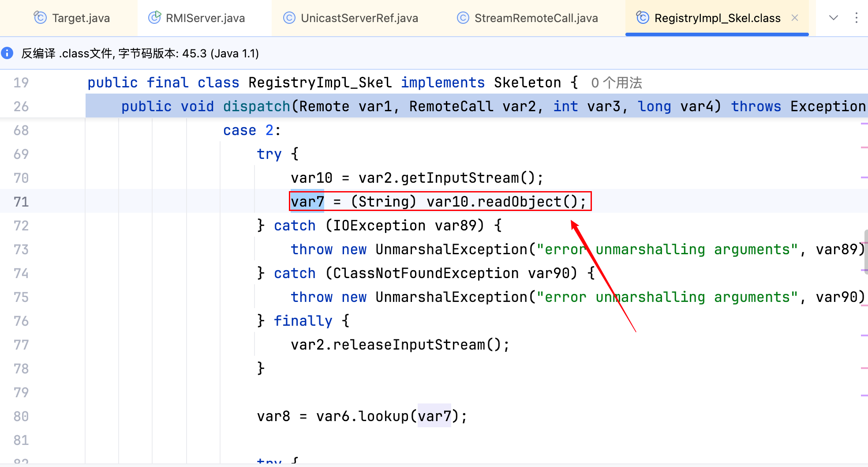
Task: Click the vertical scrollbar thumb on the right
Action: point(865,252)
